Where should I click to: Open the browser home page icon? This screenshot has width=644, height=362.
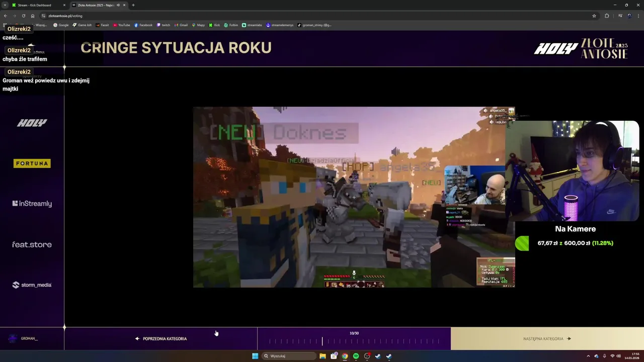[x=33, y=16]
